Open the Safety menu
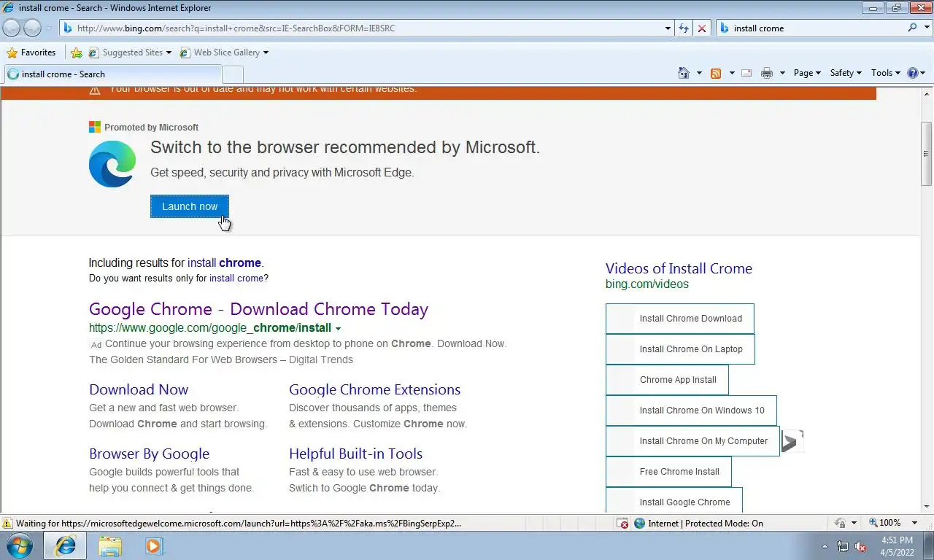Image resolution: width=934 pixels, height=560 pixels. pyautogui.click(x=846, y=73)
